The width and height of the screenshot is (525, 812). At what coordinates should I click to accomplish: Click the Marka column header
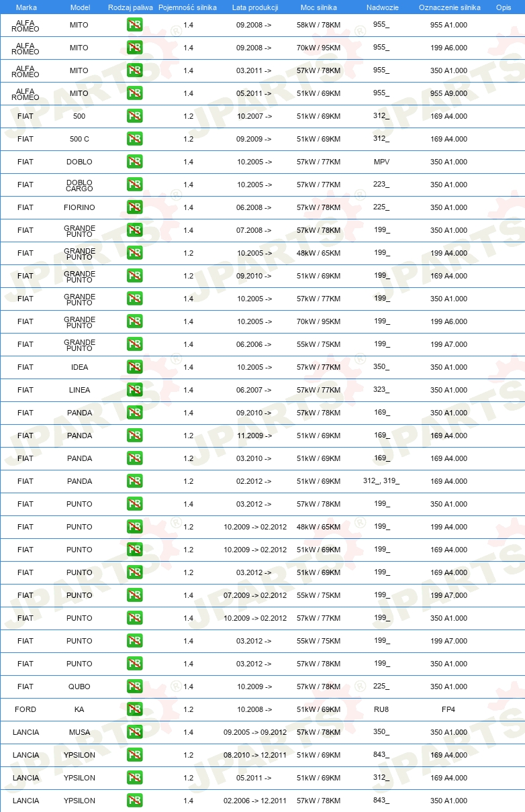[26, 7]
